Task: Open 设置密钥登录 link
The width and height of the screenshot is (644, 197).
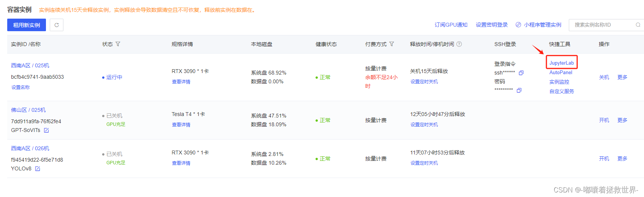Action: pyautogui.click(x=492, y=25)
